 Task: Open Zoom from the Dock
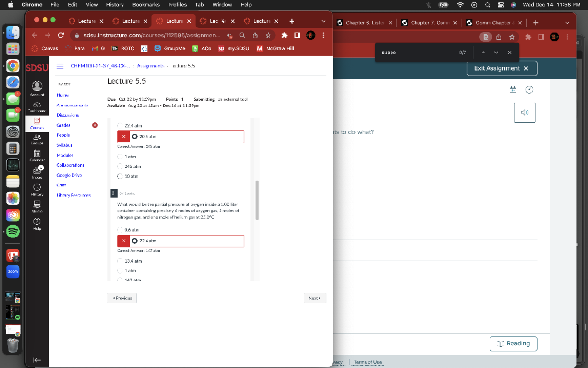point(13,271)
